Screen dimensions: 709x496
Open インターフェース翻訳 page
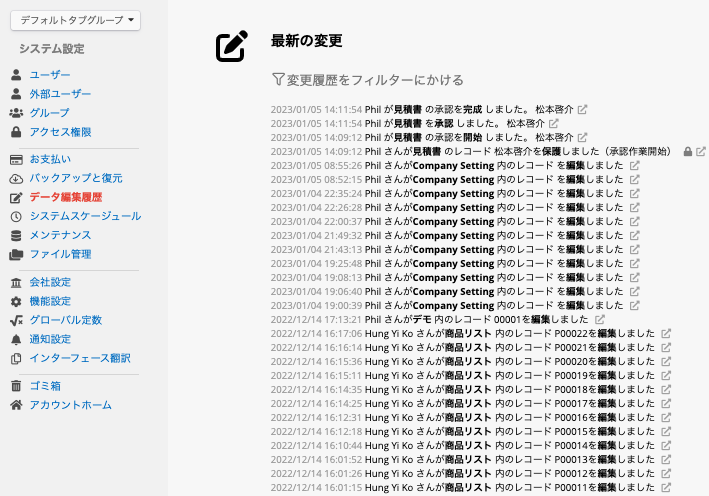click(80, 358)
